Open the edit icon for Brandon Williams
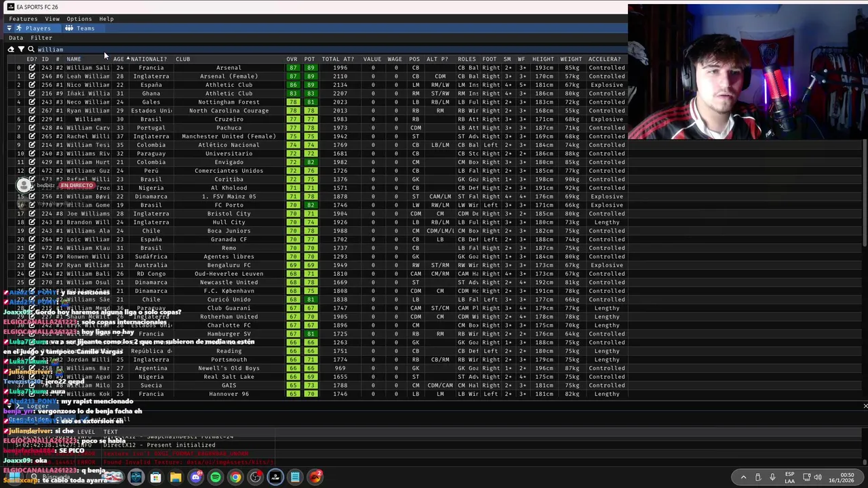The width and height of the screenshot is (868, 488). (32, 222)
